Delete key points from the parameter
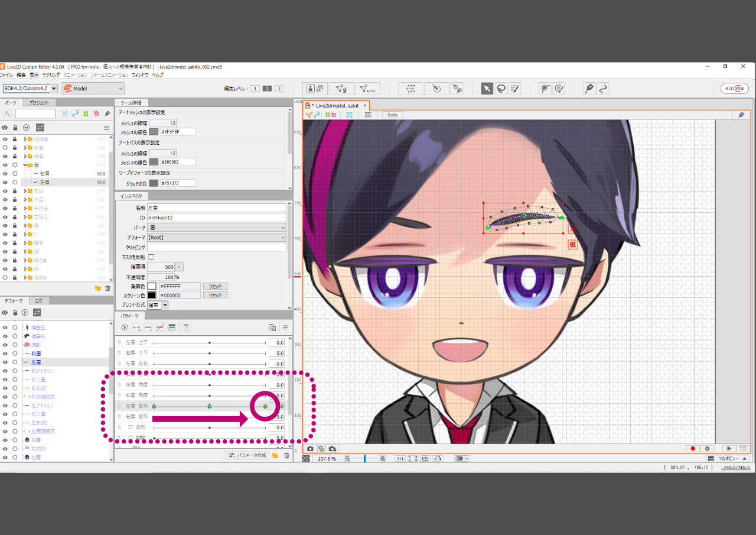Viewport: 756px width, 535px height. (x=160, y=327)
